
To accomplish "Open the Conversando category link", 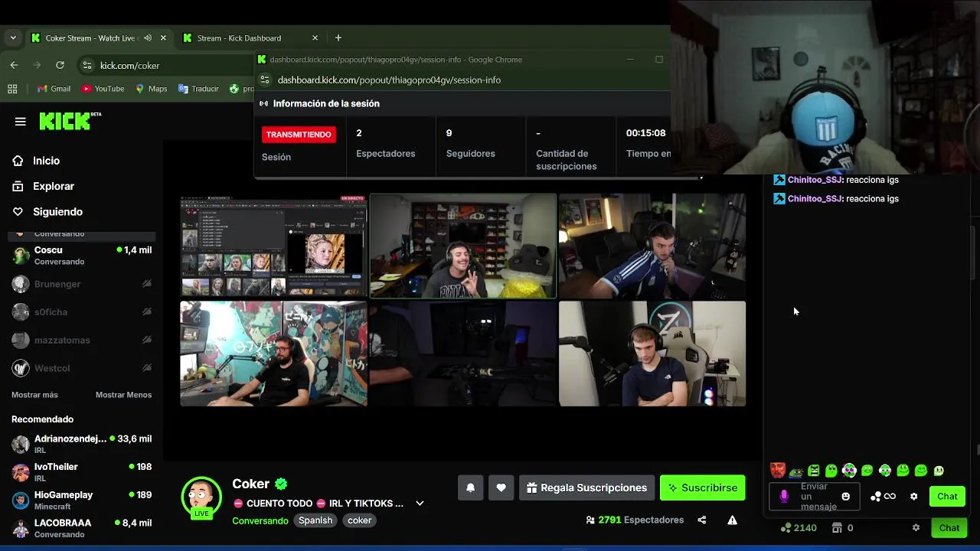I will pyautogui.click(x=260, y=520).
